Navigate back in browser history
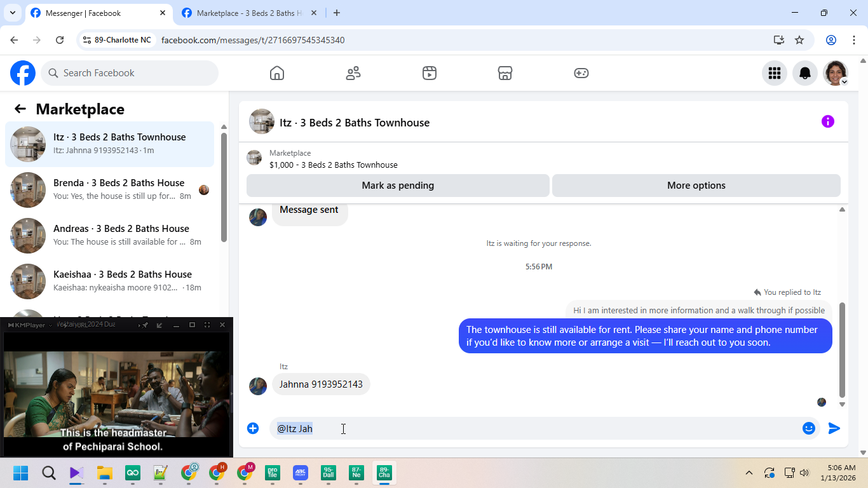This screenshot has width=868, height=488. 14,40
